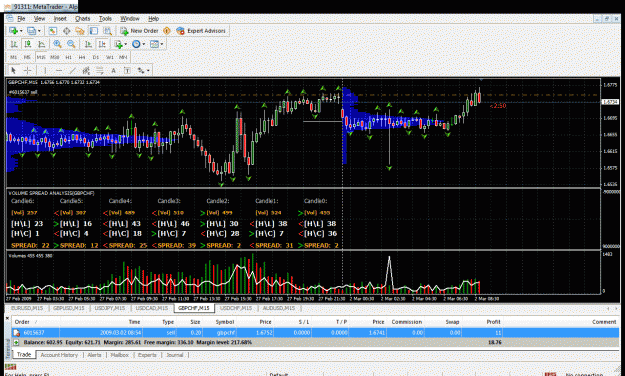The height and width of the screenshot is (376, 625).
Task: Switch to the AUDUSD,M15 chart tab
Action: coord(279,308)
